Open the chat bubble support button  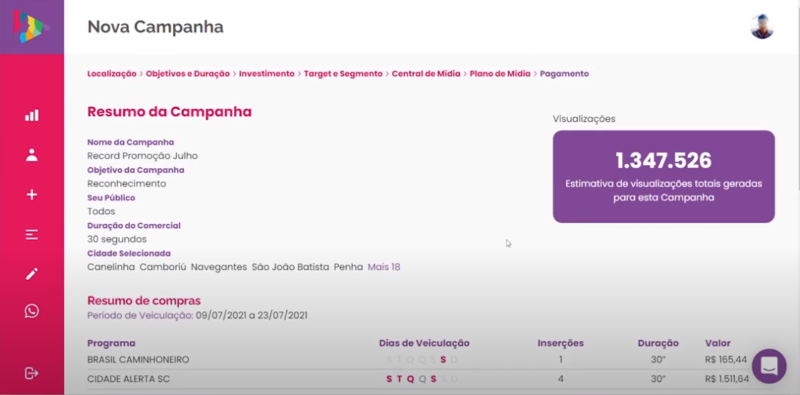(769, 366)
